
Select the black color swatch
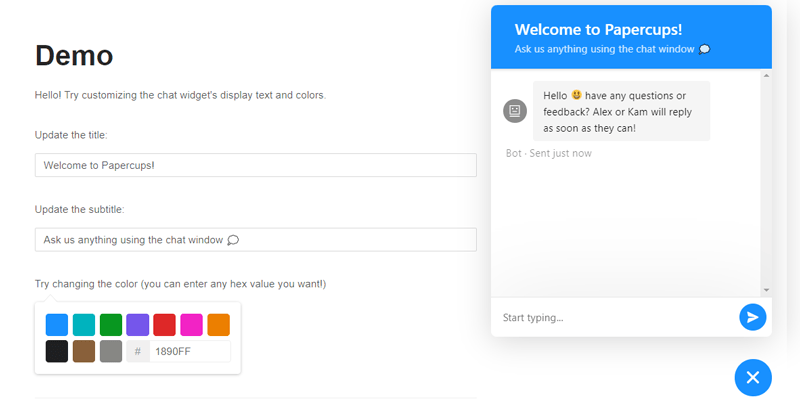pyautogui.click(x=57, y=351)
